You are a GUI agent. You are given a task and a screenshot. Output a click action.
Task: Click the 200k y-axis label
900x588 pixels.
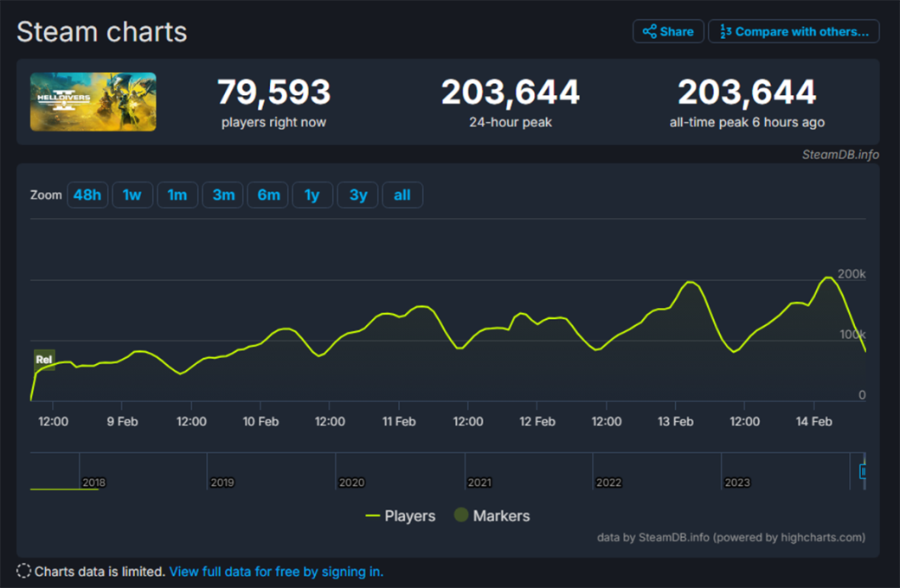[852, 273]
